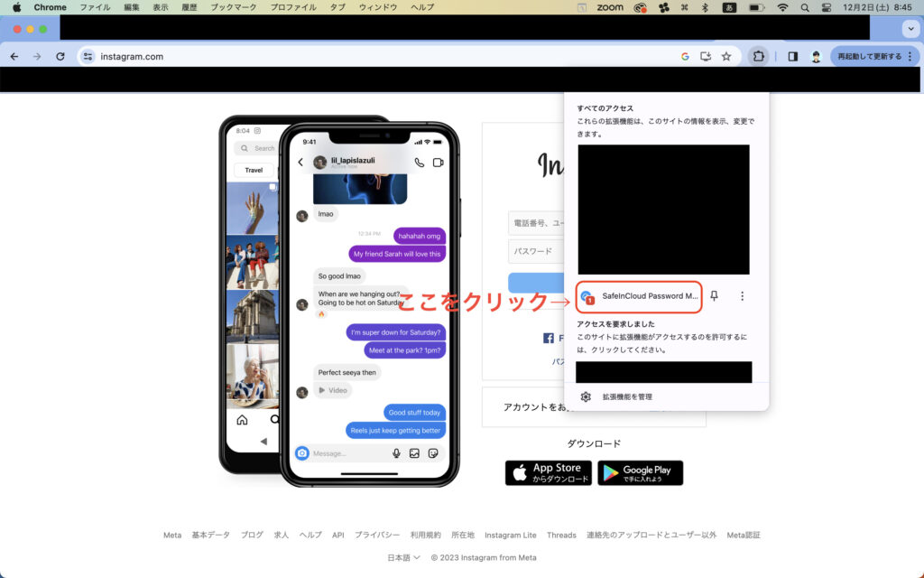Image resolution: width=924 pixels, height=578 pixels.
Task: Reload the Instagram page
Action: (60, 57)
